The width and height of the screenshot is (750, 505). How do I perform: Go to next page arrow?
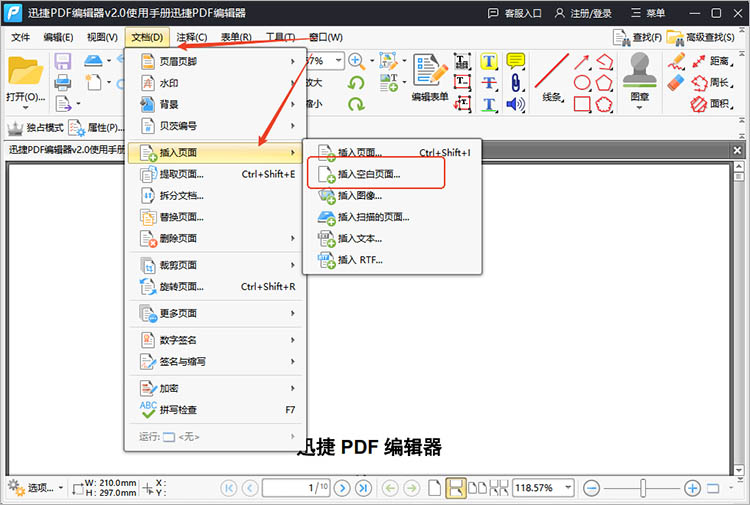342,488
